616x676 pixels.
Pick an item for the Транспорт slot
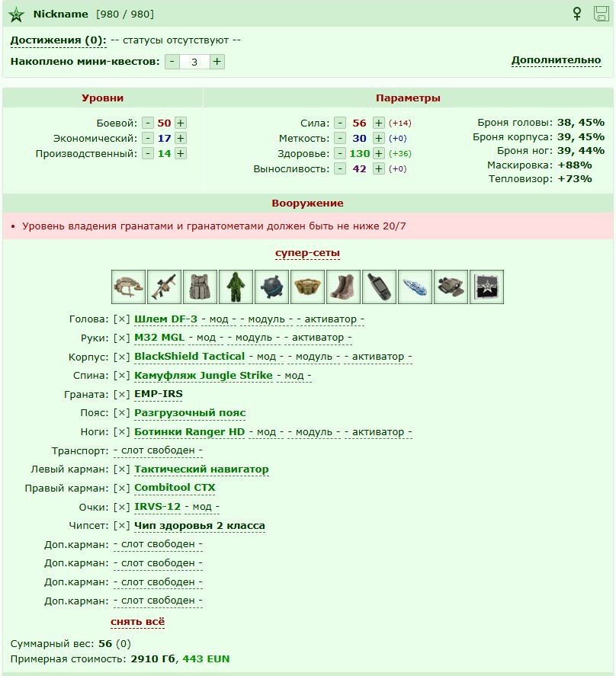click(158, 450)
